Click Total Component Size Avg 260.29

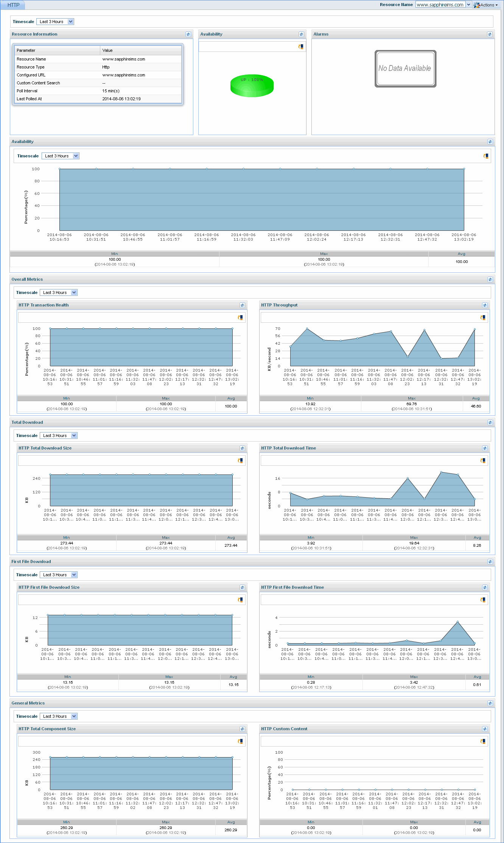pyautogui.click(x=231, y=830)
